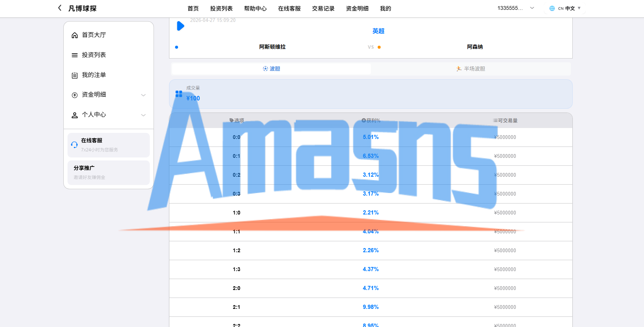Screen dimensions: 644x327
Task: Click the globe language icon
Action: pos(552,8)
